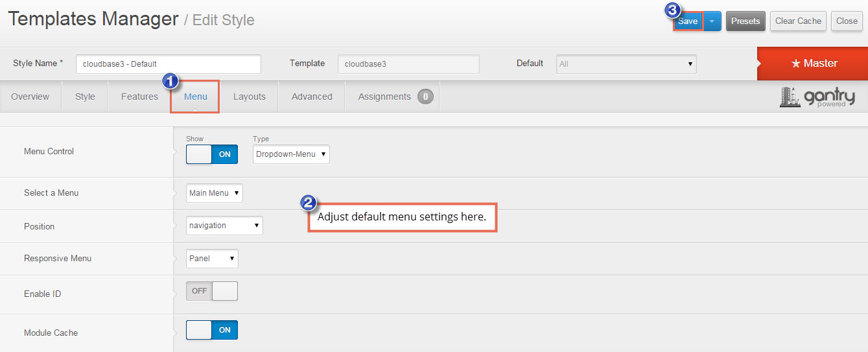Click the Enable ID label

[x=43, y=294]
